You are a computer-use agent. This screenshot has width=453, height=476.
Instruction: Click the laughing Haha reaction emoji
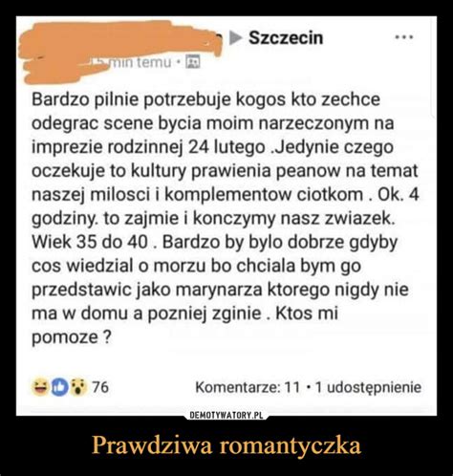click(x=39, y=387)
